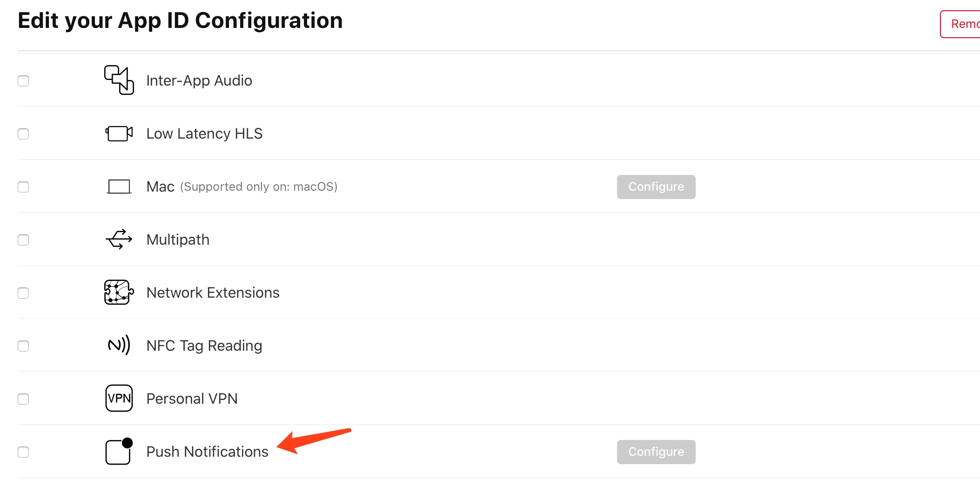Check the Inter-App Audio checkbox

coord(23,81)
